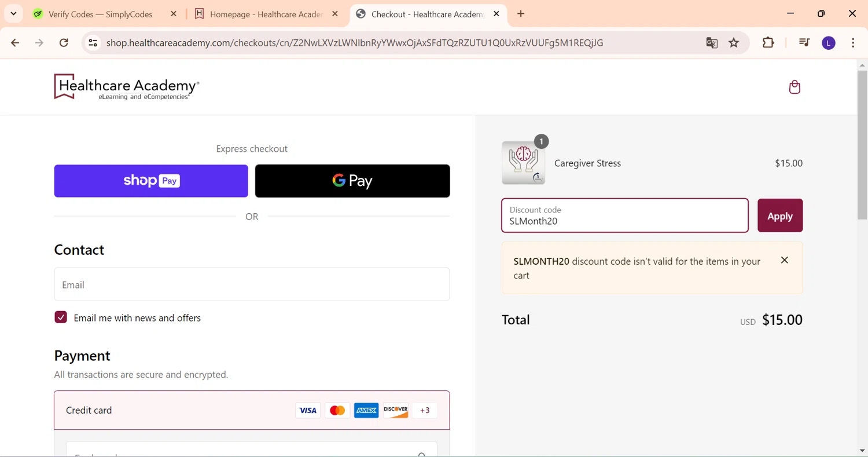Close the Homepage Healthcare Academy tab
Image resolution: width=868 pixels, height=457 pixels.
[x=335, y=14]
